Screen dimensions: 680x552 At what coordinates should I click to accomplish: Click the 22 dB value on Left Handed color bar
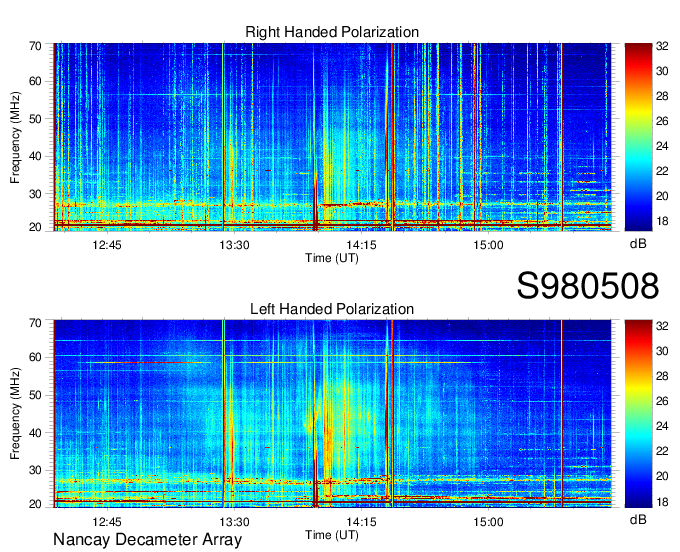pyautogui.click(x=662, y=451)
